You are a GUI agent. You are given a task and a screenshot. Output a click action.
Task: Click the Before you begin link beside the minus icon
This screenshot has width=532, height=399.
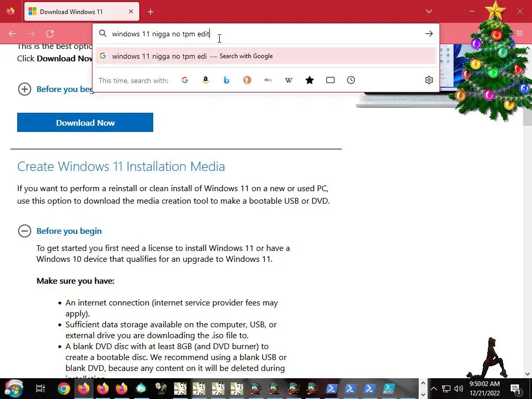click(x=69, y=231)
